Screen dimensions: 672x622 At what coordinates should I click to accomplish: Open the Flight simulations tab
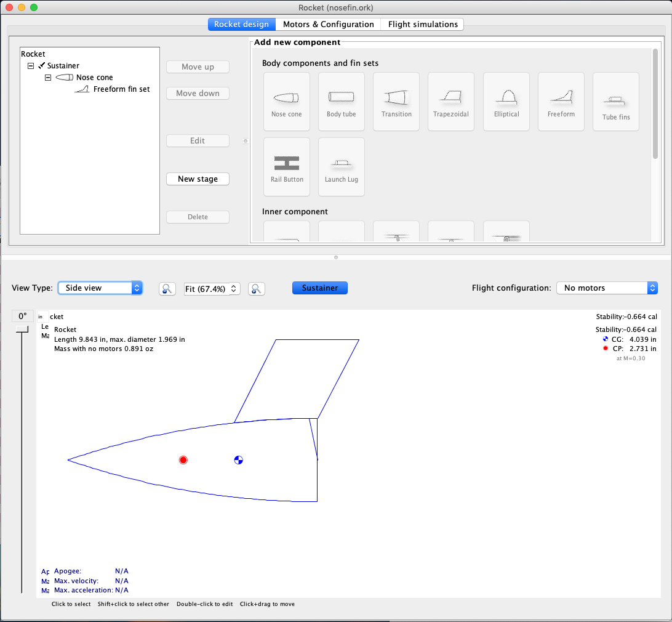(x=422, y=24)
